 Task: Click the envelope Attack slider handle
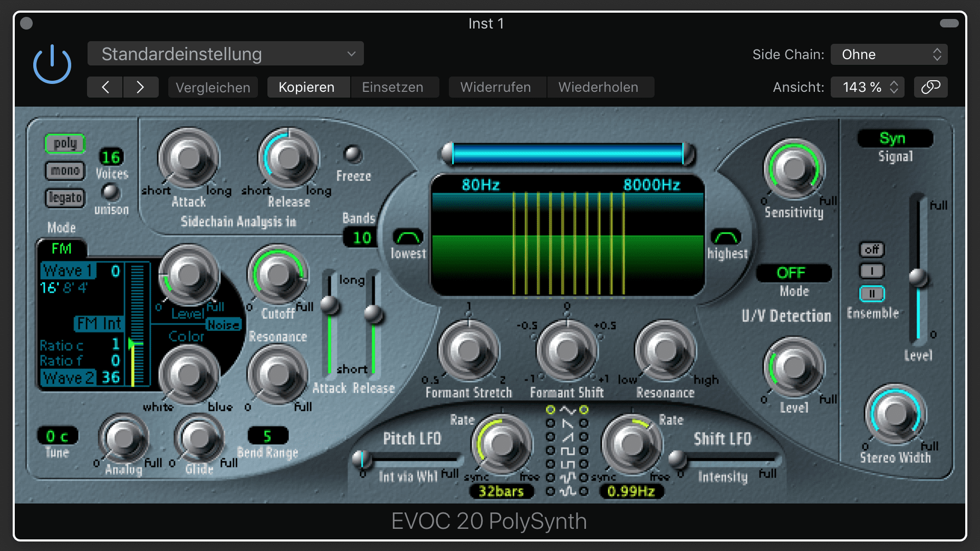pos(330,305)
